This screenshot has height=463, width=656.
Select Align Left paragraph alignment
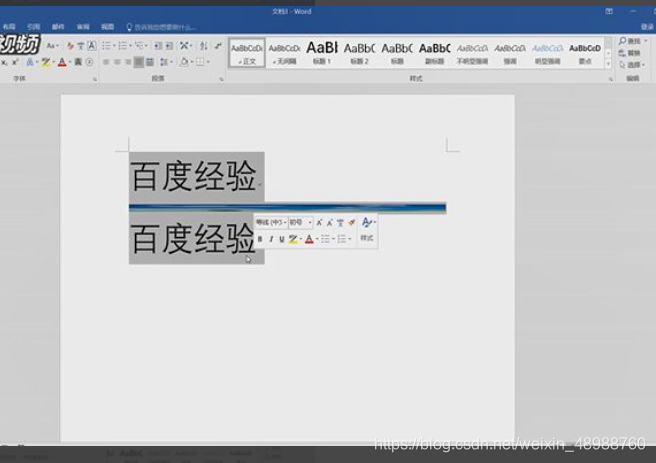click(x=106, y=62)
